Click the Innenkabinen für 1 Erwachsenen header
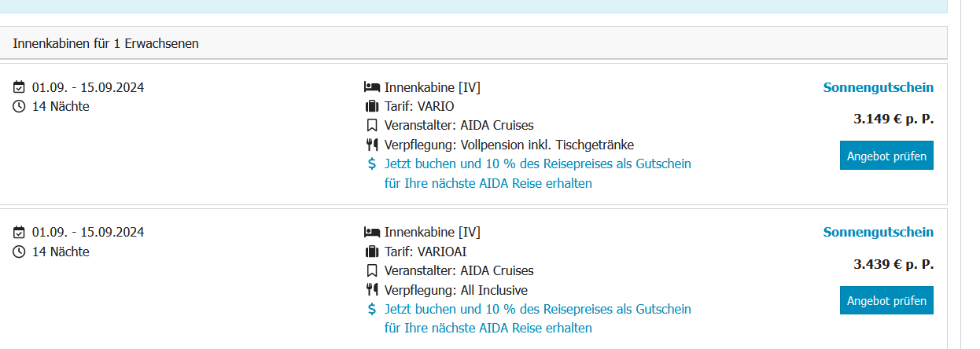 (x=106, y=44)
